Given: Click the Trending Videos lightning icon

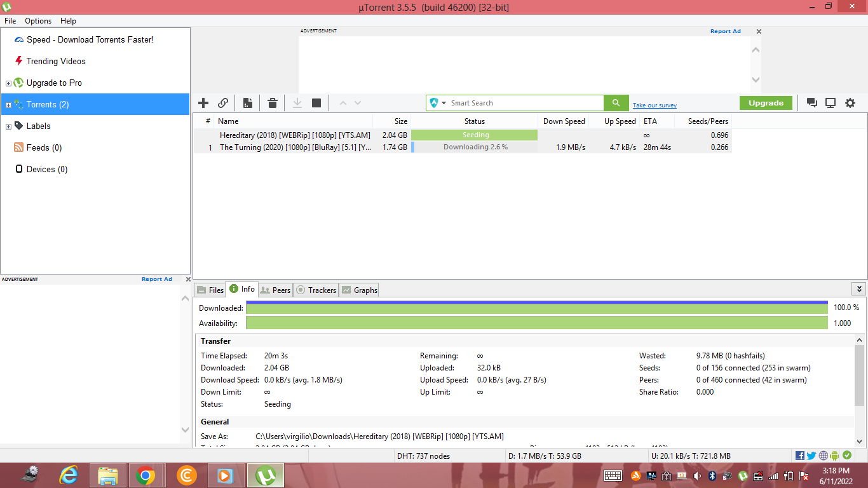Looking at the screenshot, I should pyautogui.click(x=19, y=61).
